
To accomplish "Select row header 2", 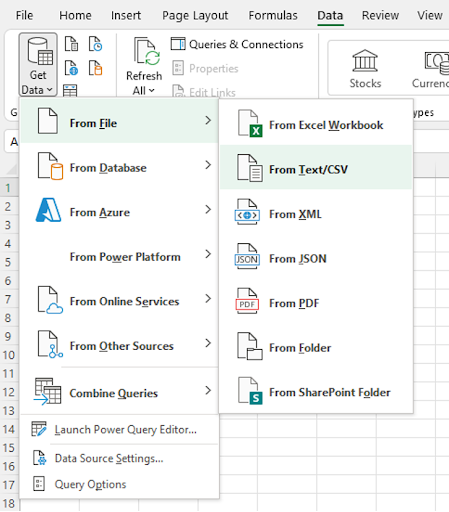I will [8, 207].
